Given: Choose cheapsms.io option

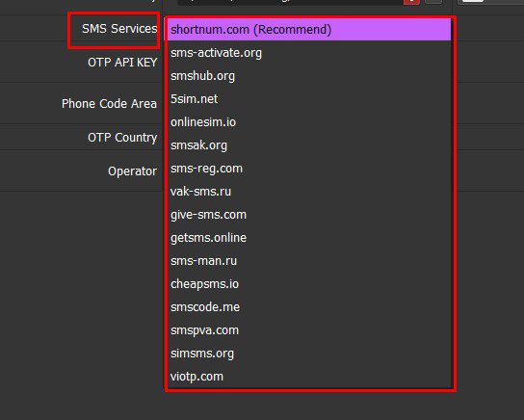Looking at the screenshot, I should click(309, 284).
